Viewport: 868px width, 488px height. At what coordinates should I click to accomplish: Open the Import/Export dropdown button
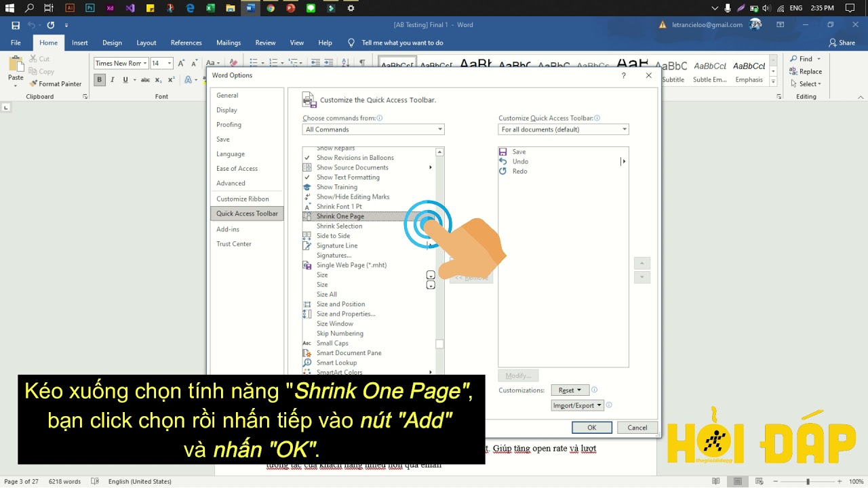tap(578, 405)
